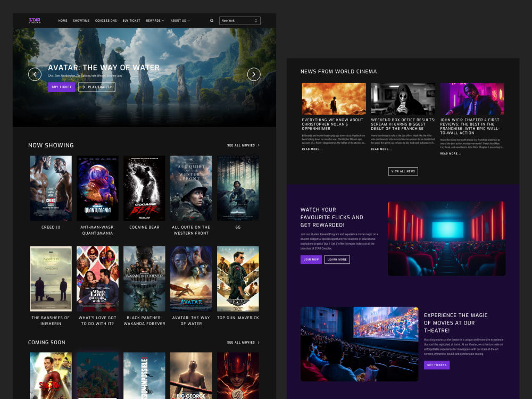This screenshot has width=532, height=399.
Task: Select the Big George coming soon poster
Action: coord(191,376)
